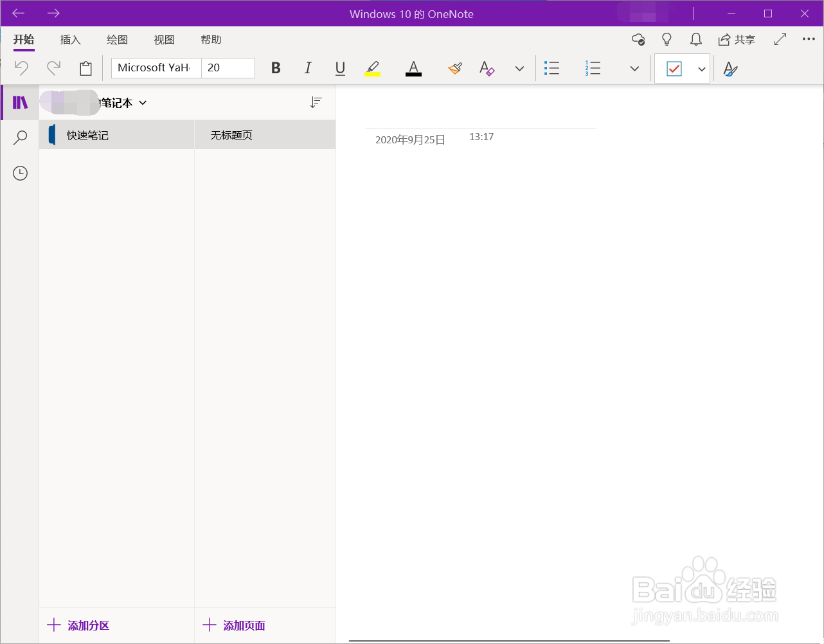Check the cloud sync status icon
The width and height of the screenshot is (824, 644).
pos(638,40)
